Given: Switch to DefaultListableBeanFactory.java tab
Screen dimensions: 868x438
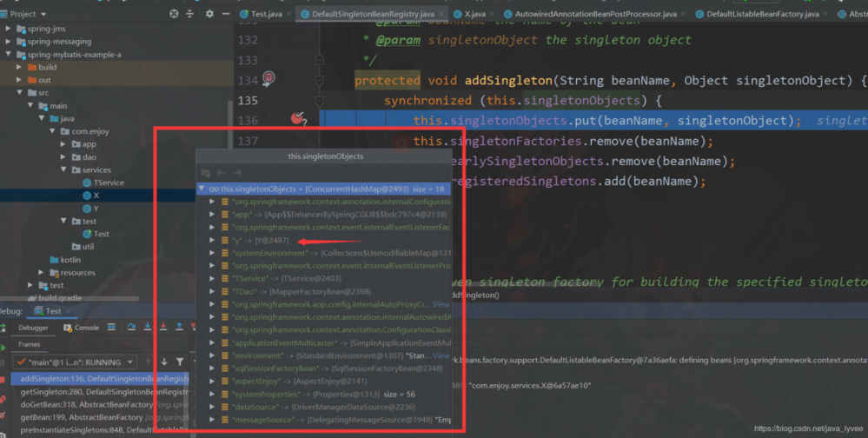Looking at the screenshot, I should 762,14.
